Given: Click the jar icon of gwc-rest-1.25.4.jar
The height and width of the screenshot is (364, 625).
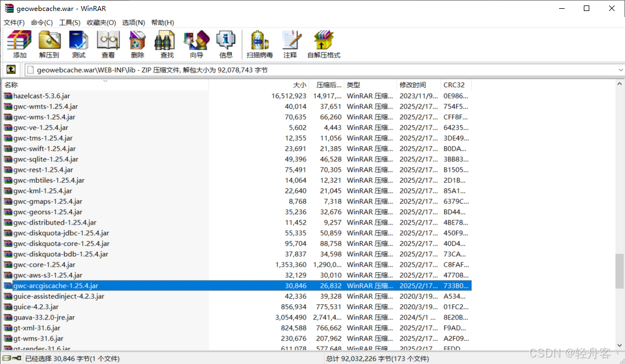Looking at the screenshot, I should tap(8, 170).
